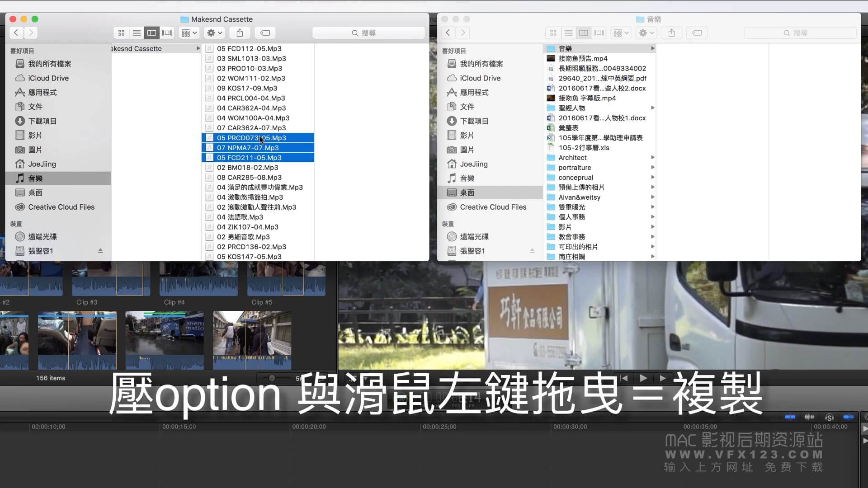This screenshot has height=488, width=868.
Task: Adjust the clip thumbnail zoom slider
Action: 272,378
